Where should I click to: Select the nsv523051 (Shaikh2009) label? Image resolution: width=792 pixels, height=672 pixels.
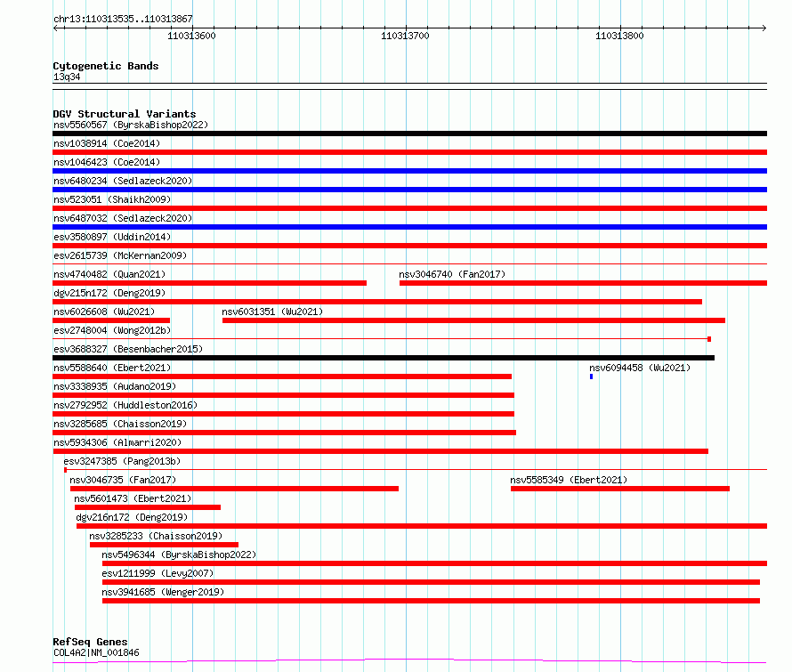[112, 199]
